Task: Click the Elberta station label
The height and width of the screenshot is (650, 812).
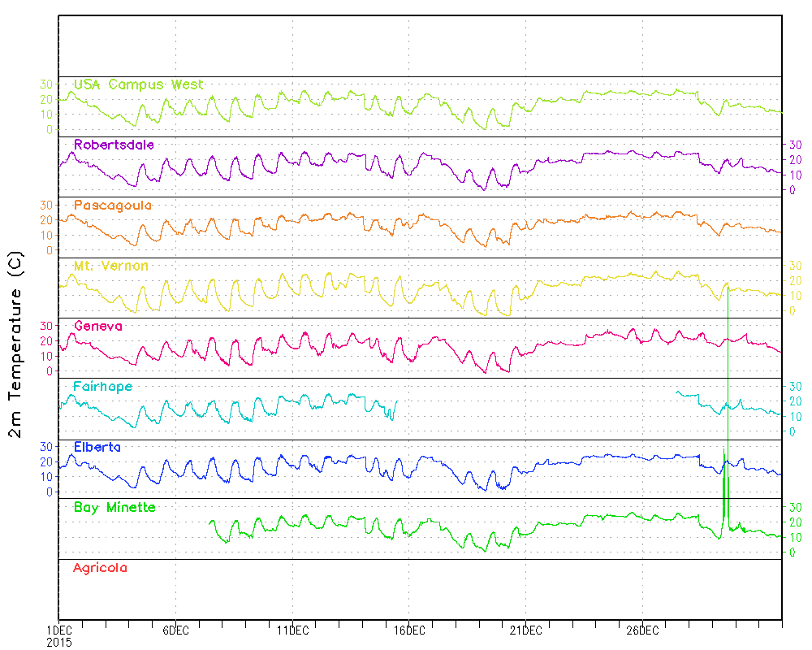Action: point(97,447)
